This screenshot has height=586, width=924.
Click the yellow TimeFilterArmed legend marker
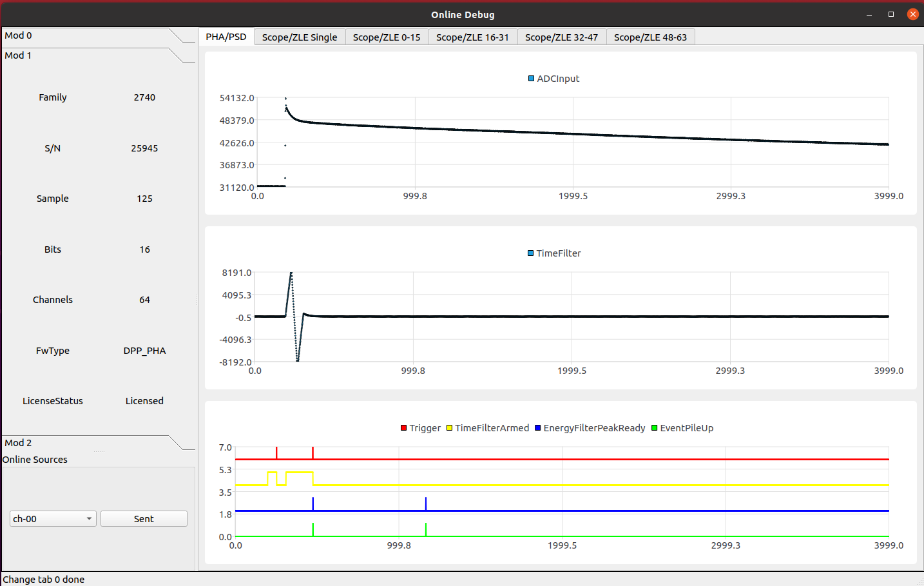click(x=449, y=428)
